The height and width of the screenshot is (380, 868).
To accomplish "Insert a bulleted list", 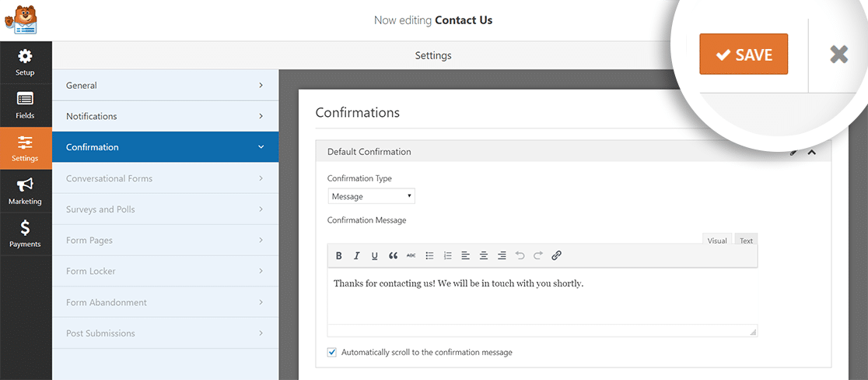I will 429,256.
